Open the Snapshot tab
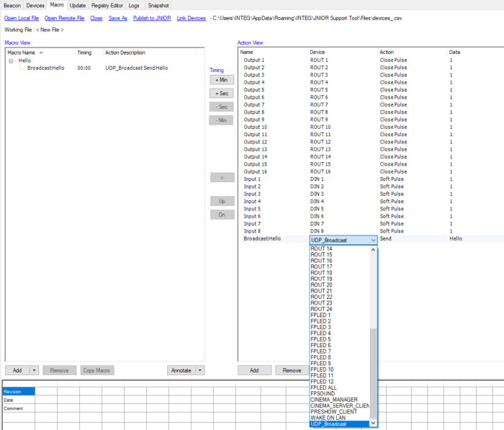The width and height of the screenshot is (504, 430). pyautogui.click(x=158, y=6)
